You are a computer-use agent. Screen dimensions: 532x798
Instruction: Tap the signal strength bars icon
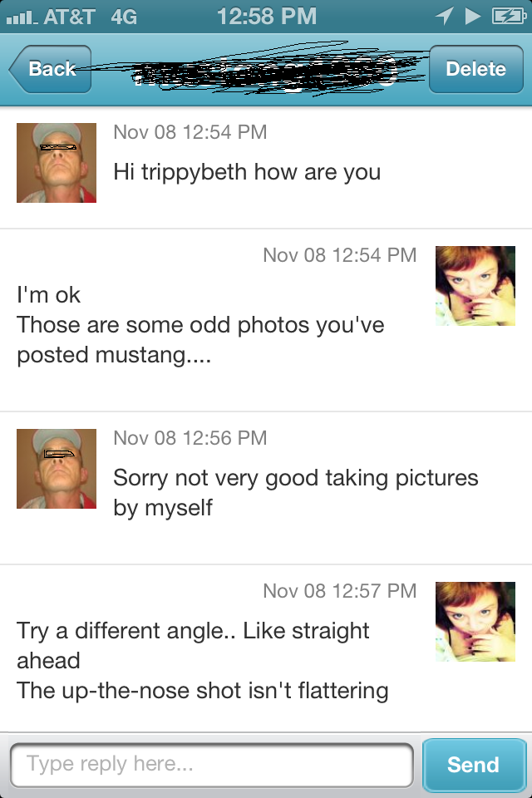[22, 16]
